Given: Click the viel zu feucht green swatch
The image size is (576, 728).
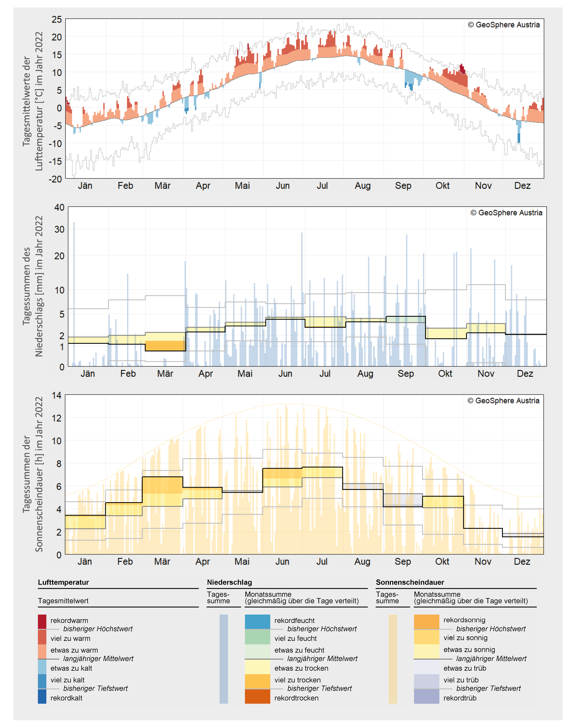Looking at the screenshot, I should (x=257, y=637).
